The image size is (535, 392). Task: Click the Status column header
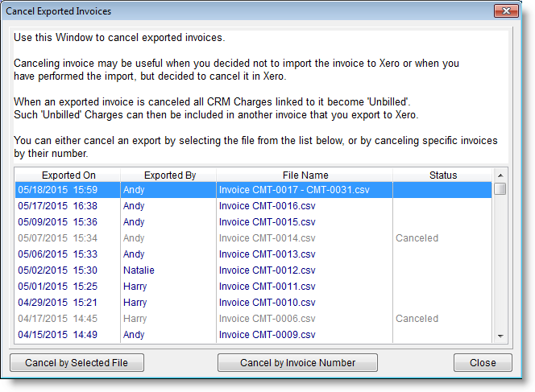click(442, 175)
